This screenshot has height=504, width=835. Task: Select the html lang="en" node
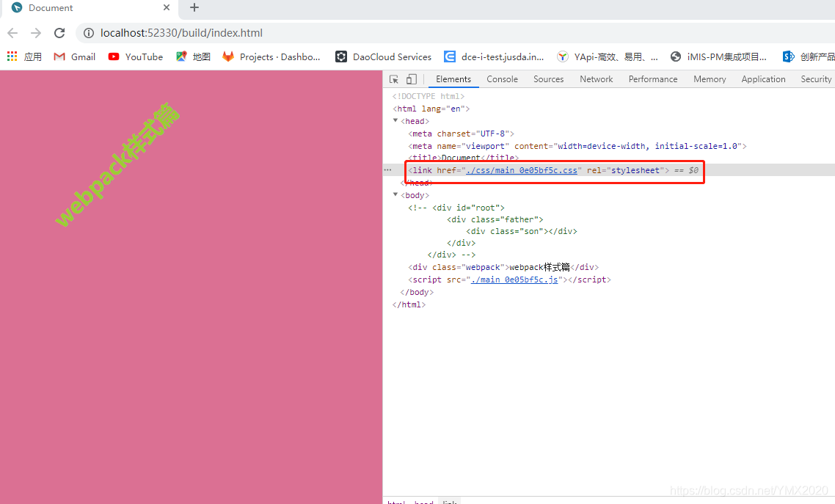pos(431,109)
